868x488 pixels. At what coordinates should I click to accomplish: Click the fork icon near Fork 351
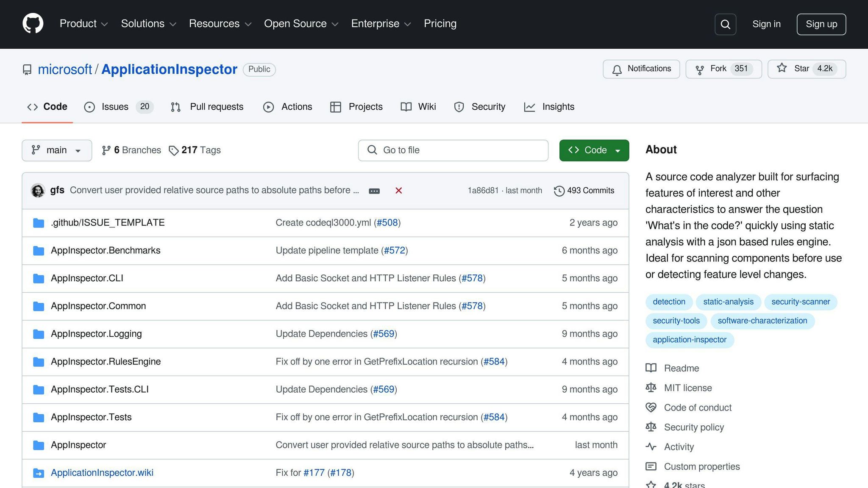point(699,69)
